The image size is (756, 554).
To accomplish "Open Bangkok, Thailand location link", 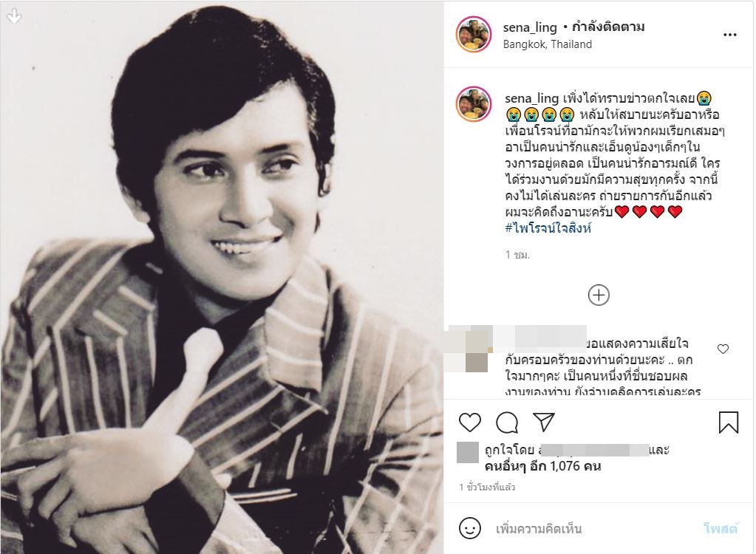I will [548, 44].
